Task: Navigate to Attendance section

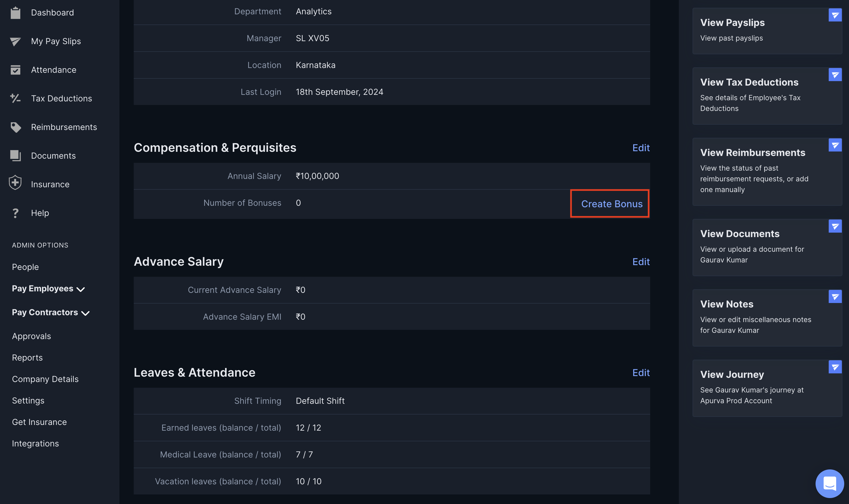Action: point(53,69)
